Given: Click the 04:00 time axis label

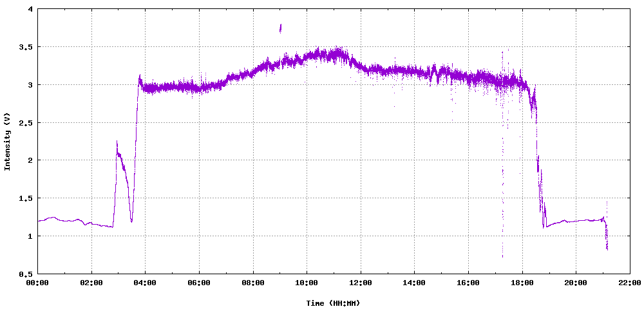Looking at the screenshot, I should pos(145,283).
